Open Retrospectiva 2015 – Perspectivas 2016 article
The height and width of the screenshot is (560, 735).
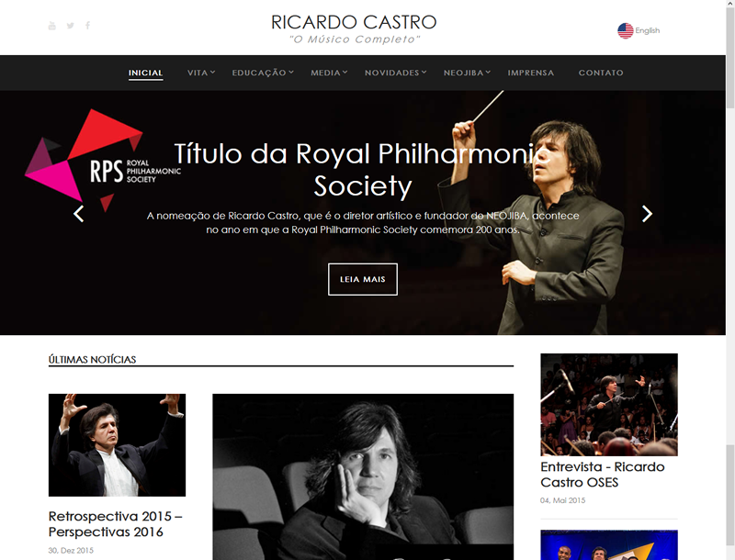[x=116, y=524]
